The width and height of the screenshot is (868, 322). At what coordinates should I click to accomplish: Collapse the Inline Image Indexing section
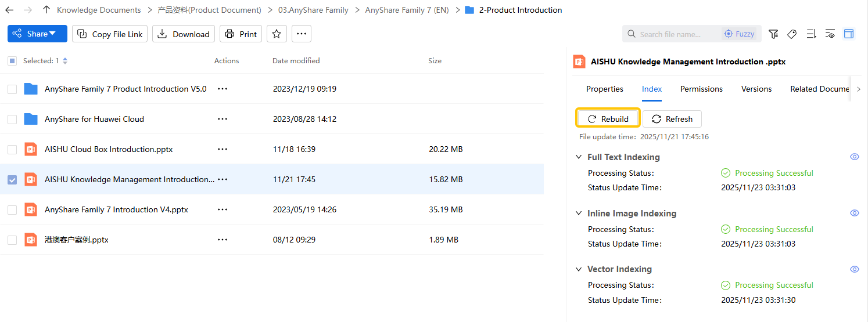[579, 214]
